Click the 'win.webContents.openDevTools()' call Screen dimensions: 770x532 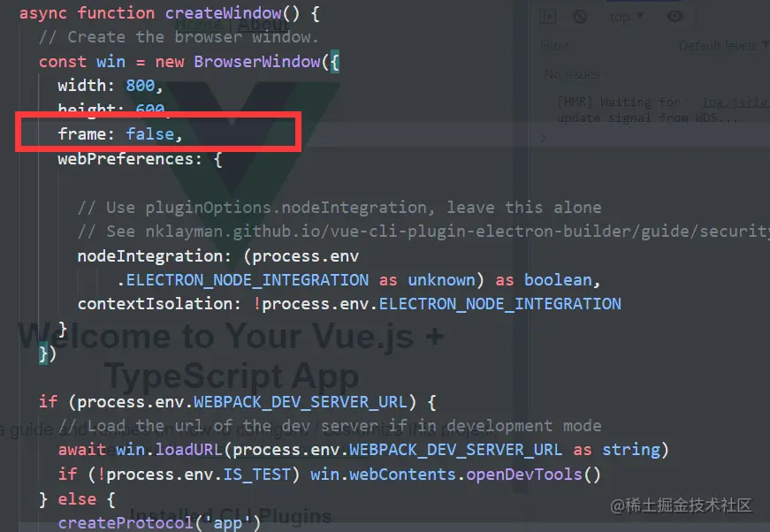[455, 475]
